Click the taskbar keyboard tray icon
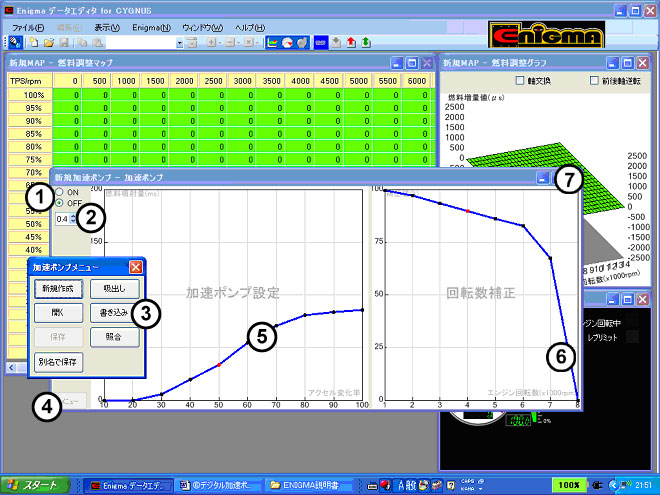 372,486
